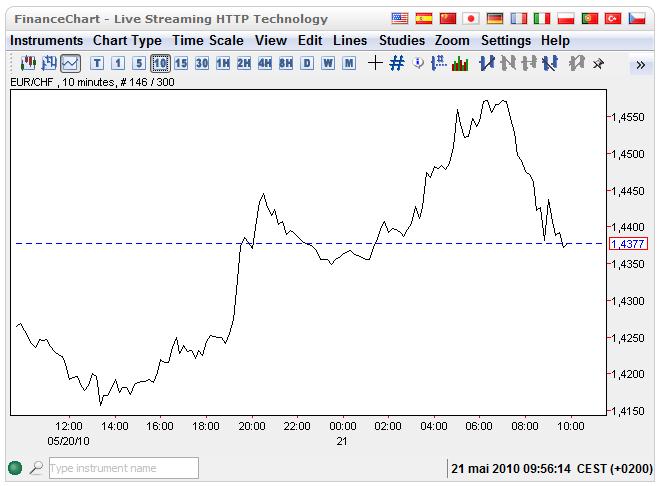Image resolution: width=663 pixels, height=486 pixels.
Task: Click the data info tooltip icon
Action: tap(418, 63)
